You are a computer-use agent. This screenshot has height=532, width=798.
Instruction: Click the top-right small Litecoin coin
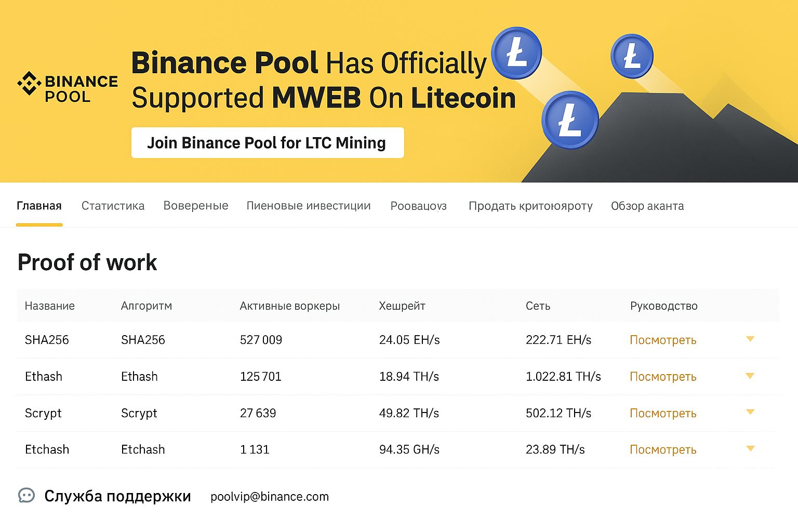(x=632, y=56)
